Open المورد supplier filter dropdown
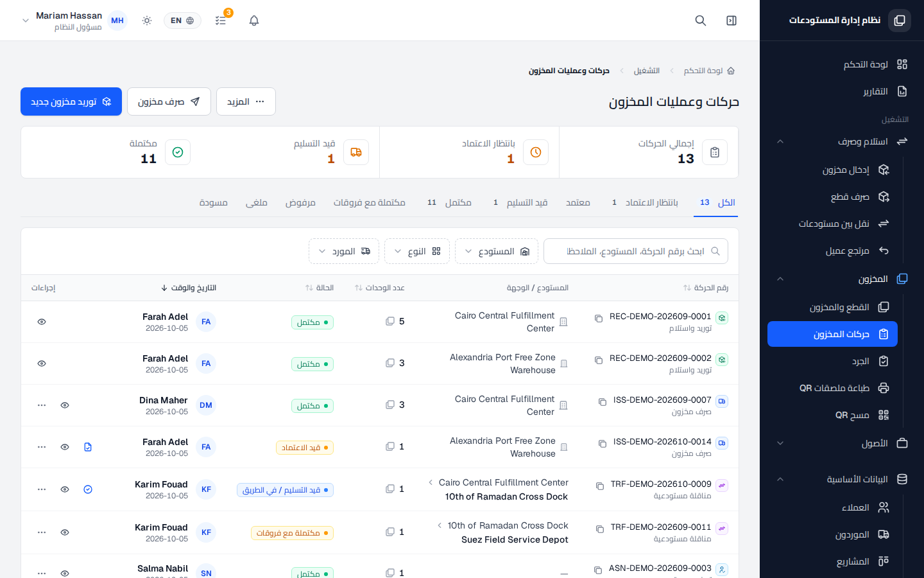This screenshot has width=924, height=578. tap(344, 251)
